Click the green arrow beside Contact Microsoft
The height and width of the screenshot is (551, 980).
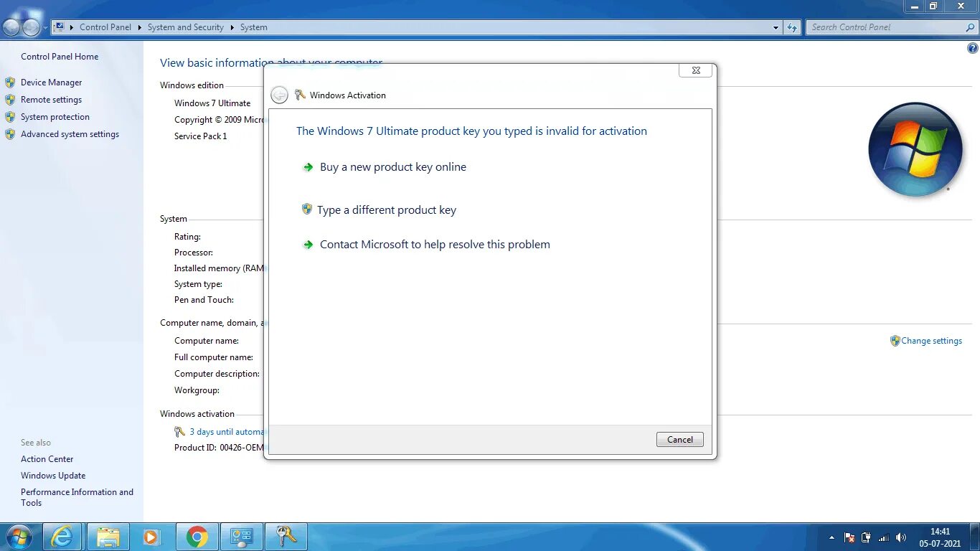click(308, 245)
